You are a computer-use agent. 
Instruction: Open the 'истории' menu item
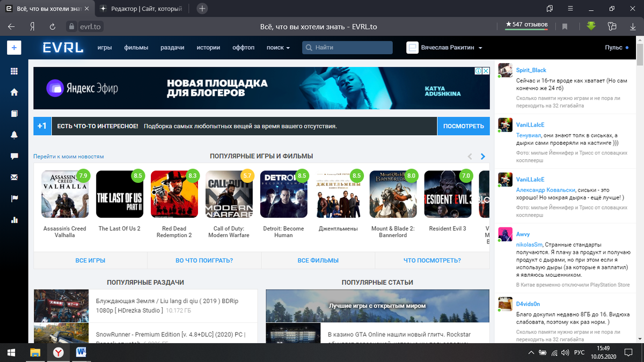coord(208,48)
